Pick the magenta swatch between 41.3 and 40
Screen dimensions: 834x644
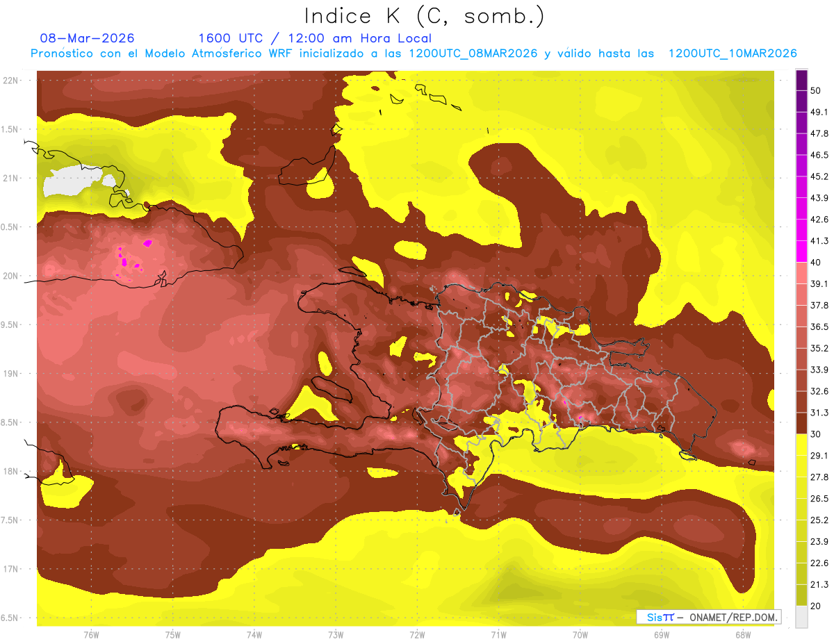pyautogui.click(x=801, y=251)
